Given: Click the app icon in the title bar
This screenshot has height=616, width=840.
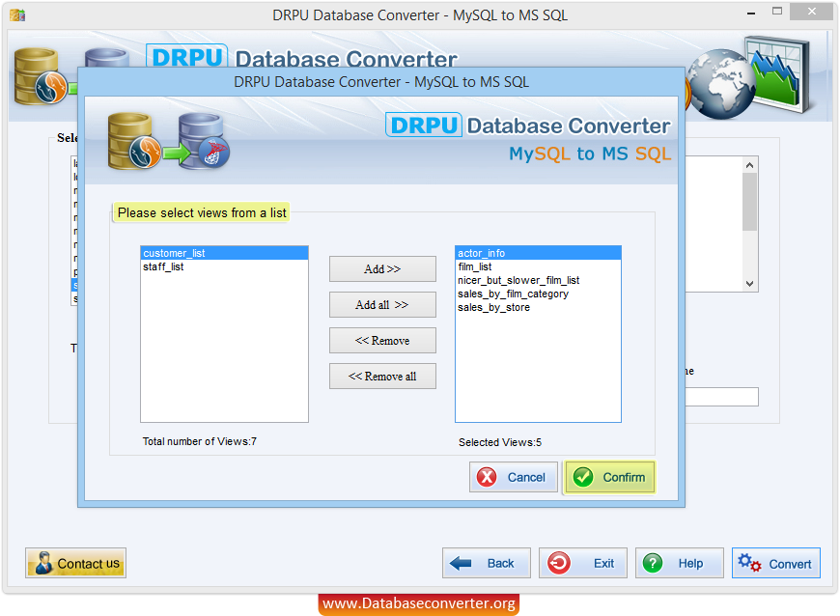Looking at the screenshot, I should (x=17, y=15).
